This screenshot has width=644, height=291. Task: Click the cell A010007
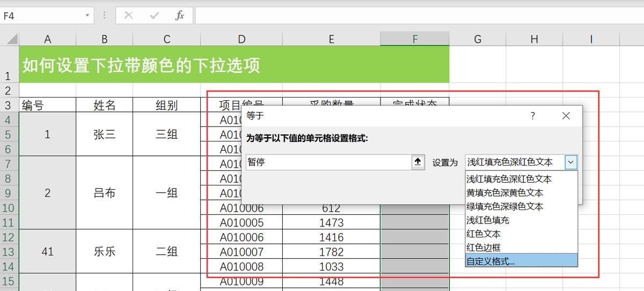pyautogui.click(x=241, y=251)
